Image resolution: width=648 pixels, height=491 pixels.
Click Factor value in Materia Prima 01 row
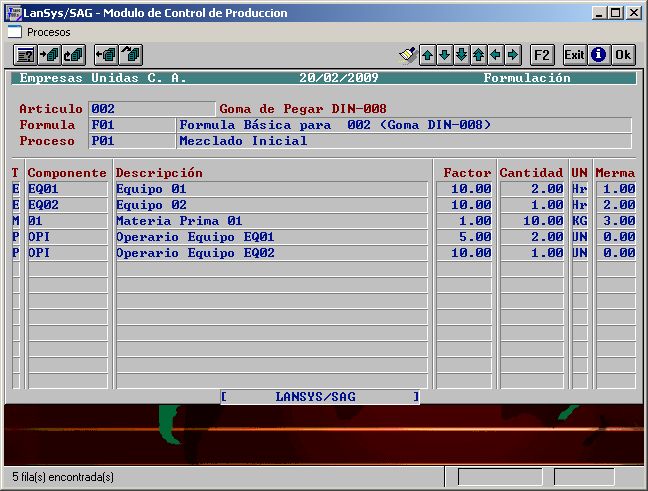465,221
